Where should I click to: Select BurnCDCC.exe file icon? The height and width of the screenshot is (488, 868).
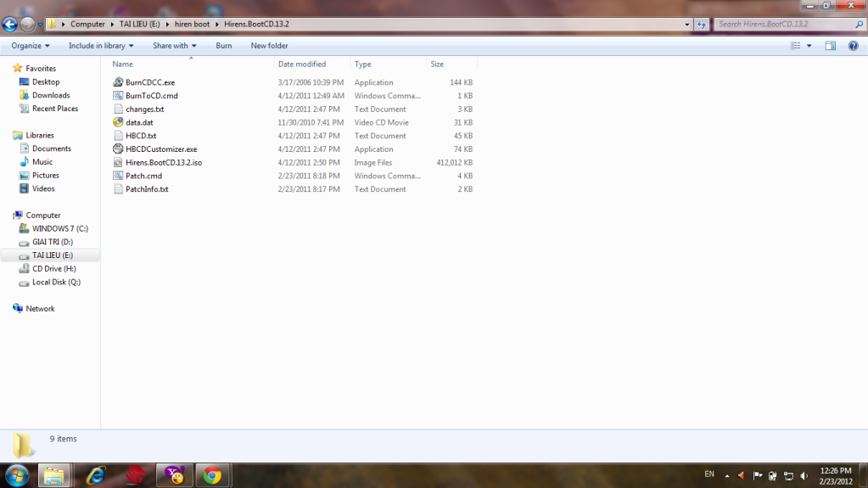click(118, 82)
